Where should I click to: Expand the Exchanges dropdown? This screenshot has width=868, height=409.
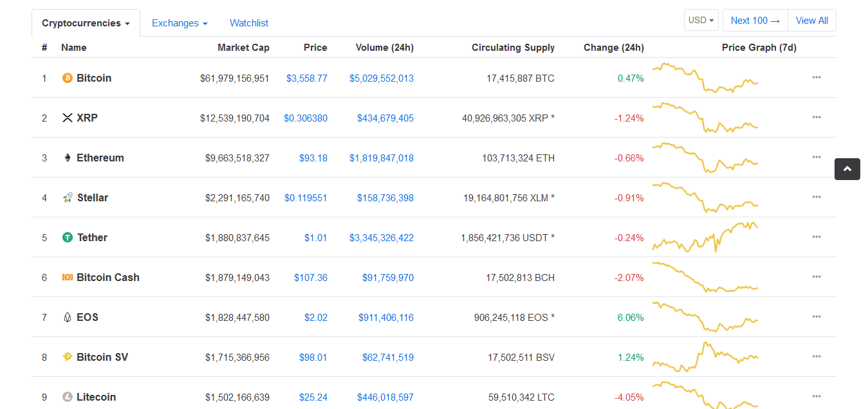[x=180, y=23]
